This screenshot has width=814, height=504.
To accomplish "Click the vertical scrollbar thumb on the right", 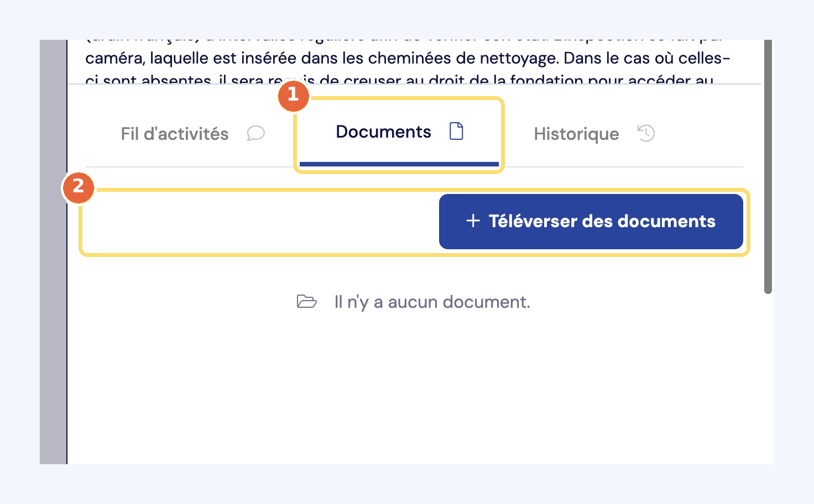I will [768, 167].
